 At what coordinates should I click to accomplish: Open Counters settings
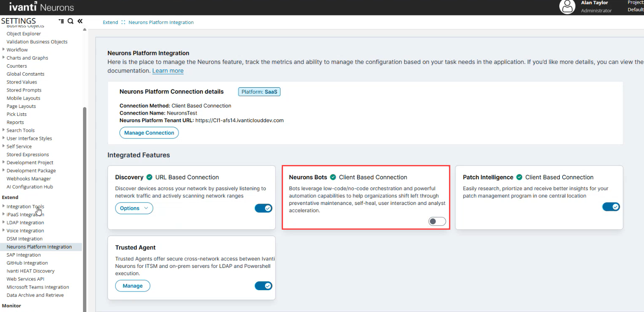[x=17, y=66]
